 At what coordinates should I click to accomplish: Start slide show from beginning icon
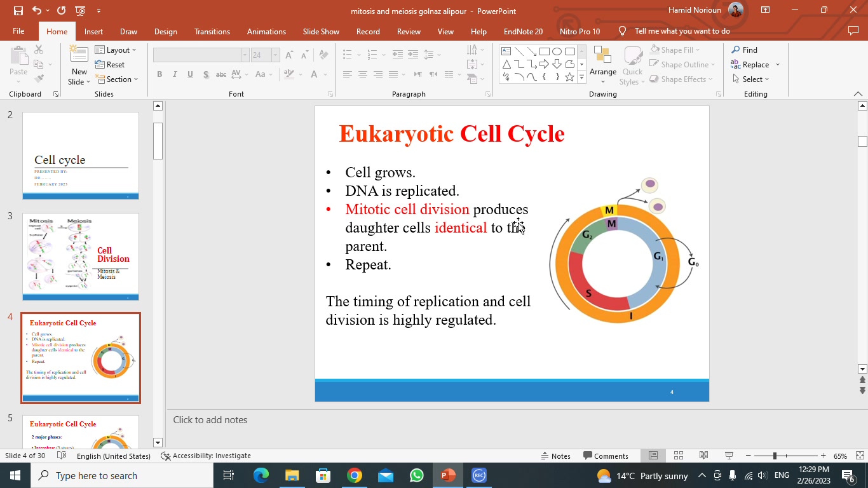(x=80, y=11)
